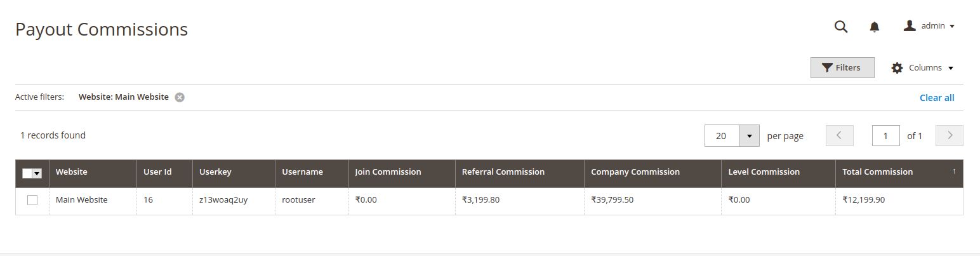980x256 pixels.
Task: Open the notifications bell
Action: click(x=874, y=27)
